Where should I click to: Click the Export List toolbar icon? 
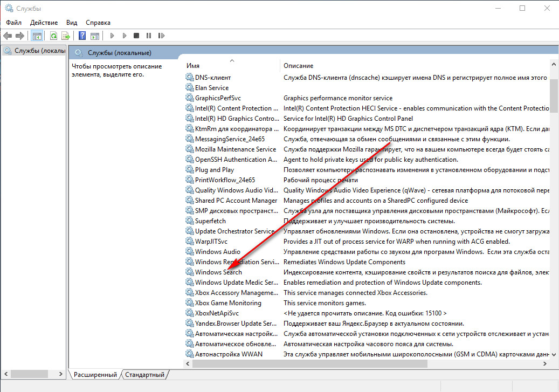(66, 36)
